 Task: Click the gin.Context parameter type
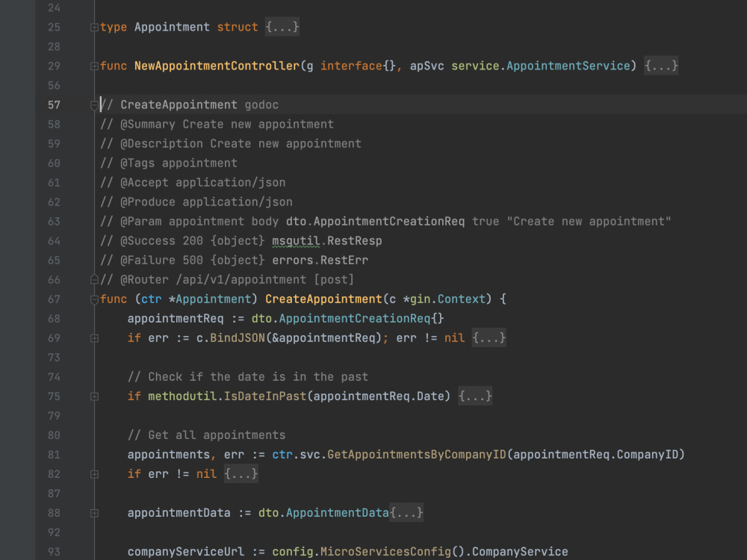(447, 299)
